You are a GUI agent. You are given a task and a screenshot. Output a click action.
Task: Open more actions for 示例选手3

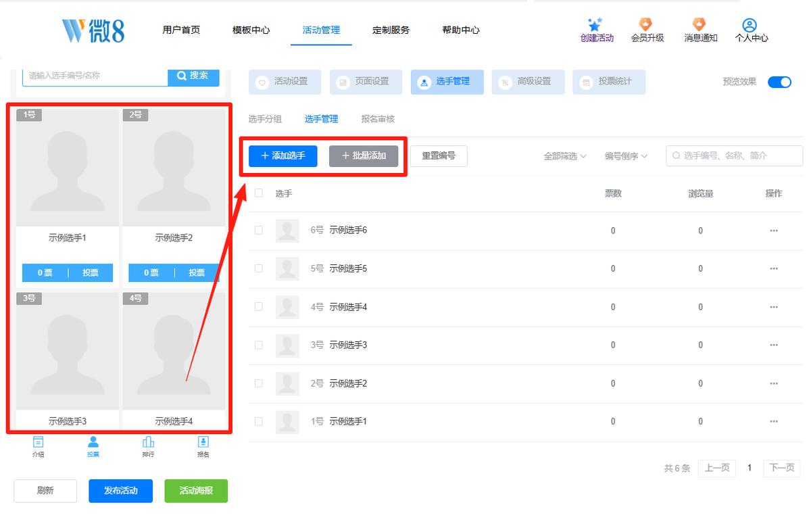[774, 345]
